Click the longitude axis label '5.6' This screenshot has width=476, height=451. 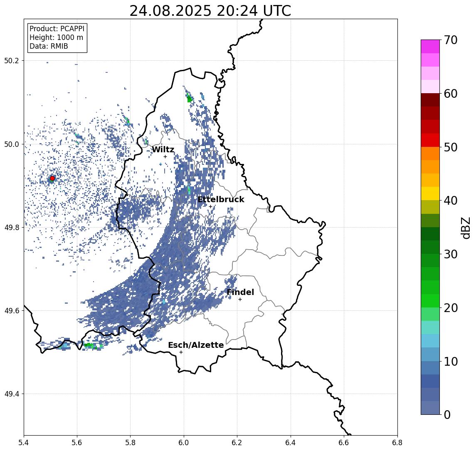point(77,443)
